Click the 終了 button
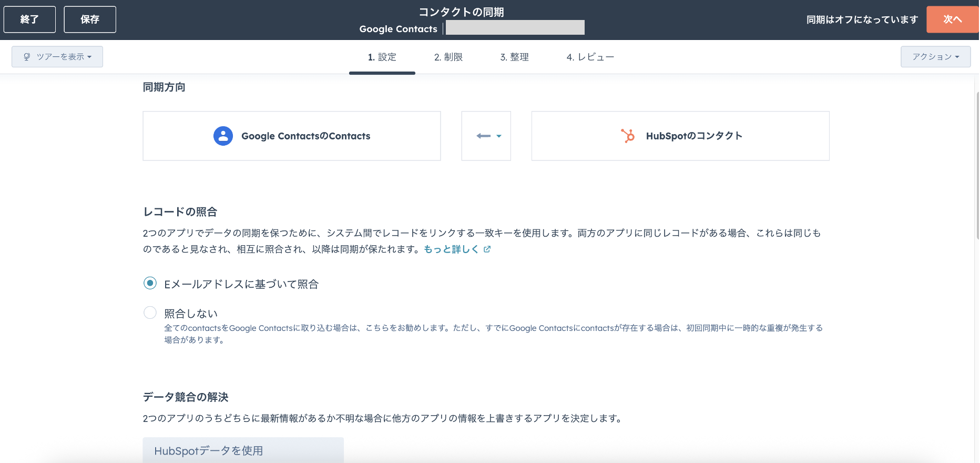 29,19
